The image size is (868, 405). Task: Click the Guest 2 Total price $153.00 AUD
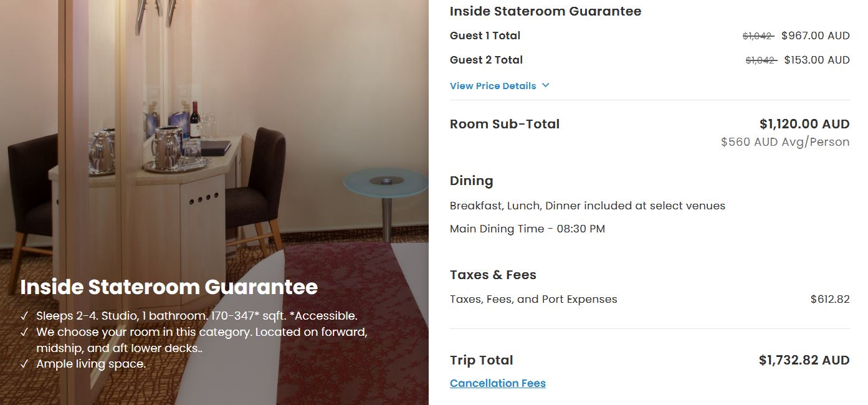tap(817, 60)
